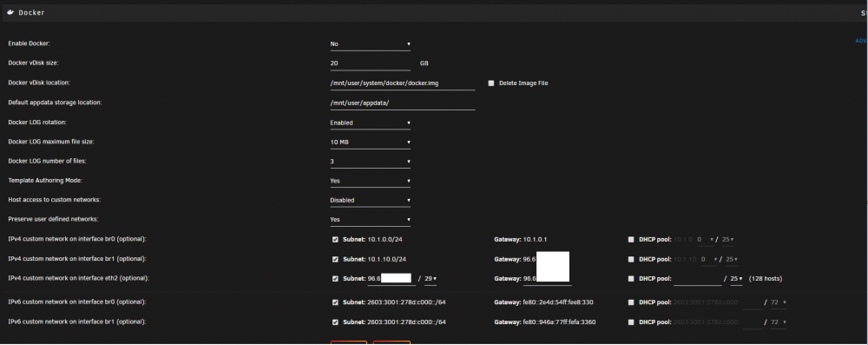Uncheck the IPv6 br0 Subnet checkbox
The image size is (868, 345).
(335, 302)
